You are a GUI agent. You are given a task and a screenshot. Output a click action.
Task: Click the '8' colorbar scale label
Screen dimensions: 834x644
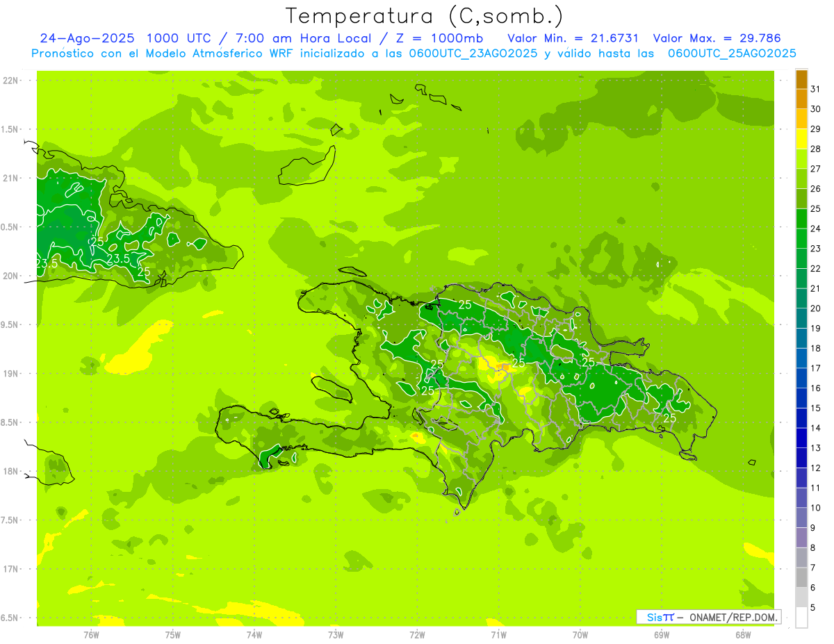[813, 547]
